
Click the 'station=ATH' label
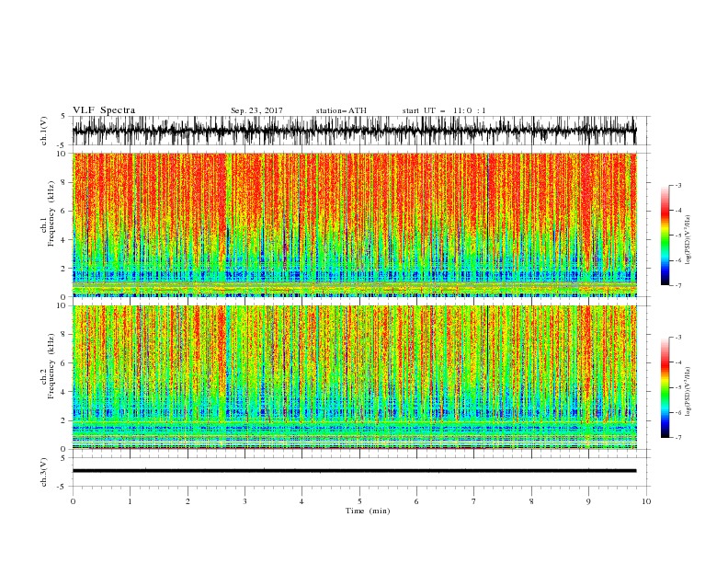(341, 110)
